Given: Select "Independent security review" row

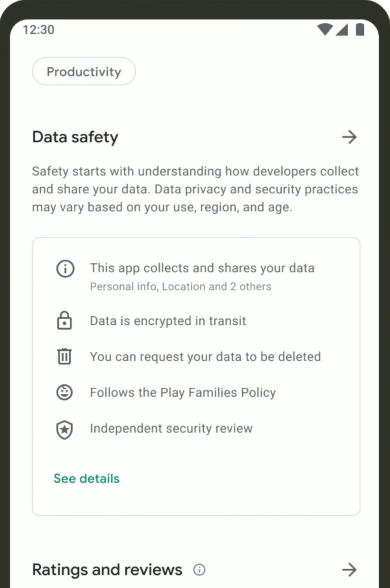Looking at the screenshot, I should (x=171, y=428).
